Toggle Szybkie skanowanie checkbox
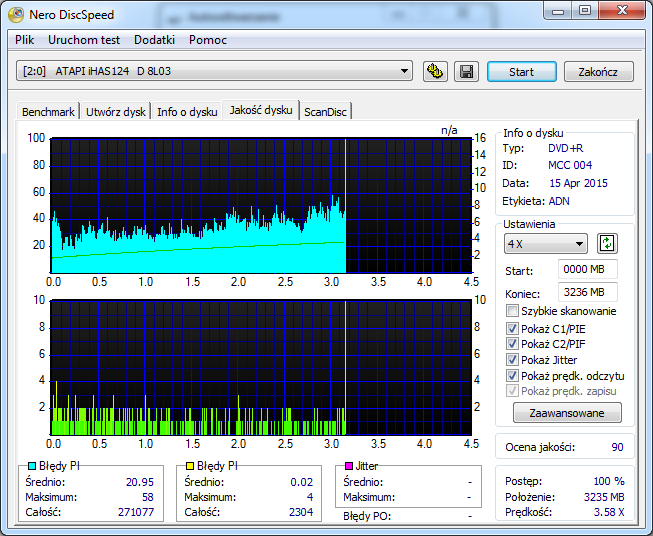 coord(512,311)
